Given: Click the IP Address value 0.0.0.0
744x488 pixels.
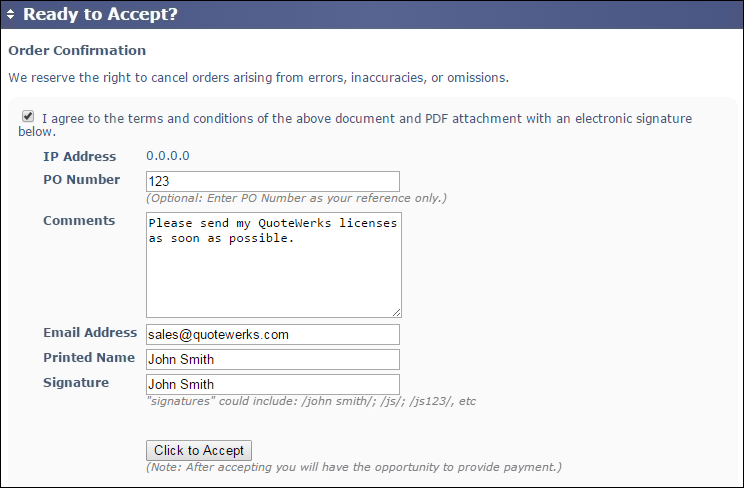Looking at the screenshot, I should pyautogui.click(x=168, y=156).
